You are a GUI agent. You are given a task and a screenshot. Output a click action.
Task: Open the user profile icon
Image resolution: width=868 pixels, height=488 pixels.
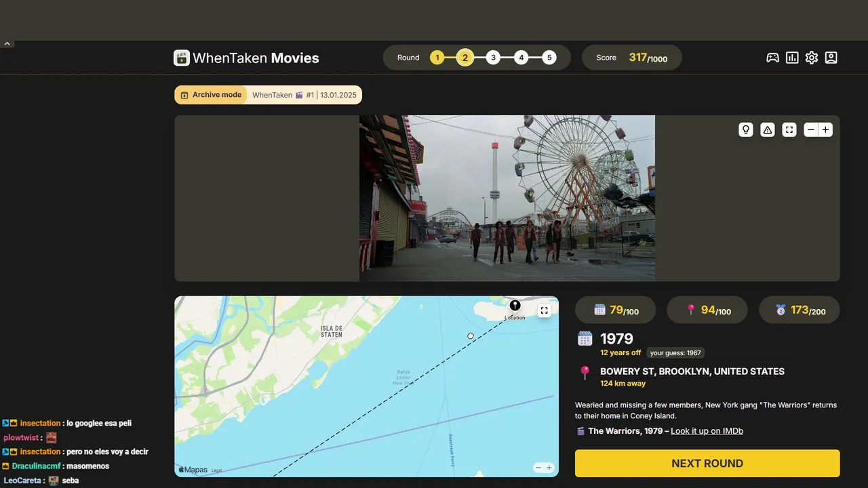pyautogui.click(x=831, y=58)
